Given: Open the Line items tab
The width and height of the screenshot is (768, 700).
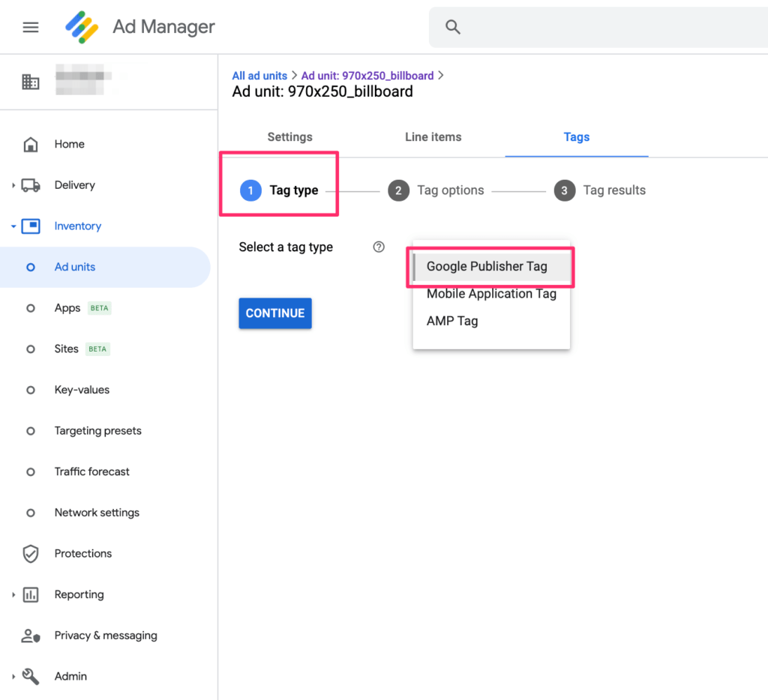Looking at the screenshot, I should [x=433, y=137].
